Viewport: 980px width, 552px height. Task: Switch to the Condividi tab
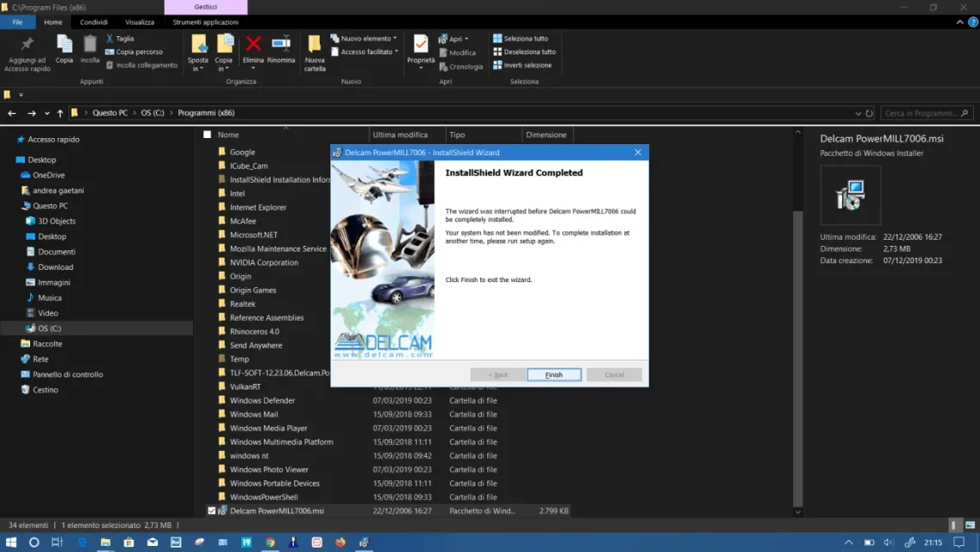(94, 22)
